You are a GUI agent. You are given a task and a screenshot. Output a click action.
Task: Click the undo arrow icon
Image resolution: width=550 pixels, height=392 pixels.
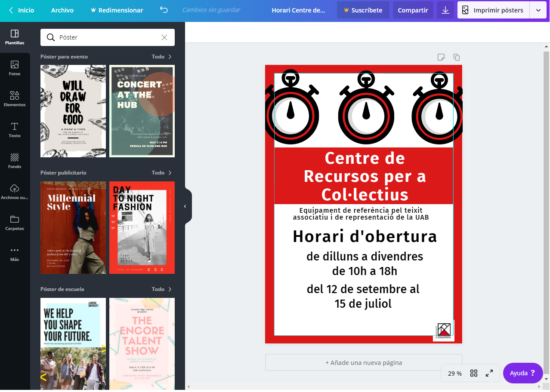164,10
